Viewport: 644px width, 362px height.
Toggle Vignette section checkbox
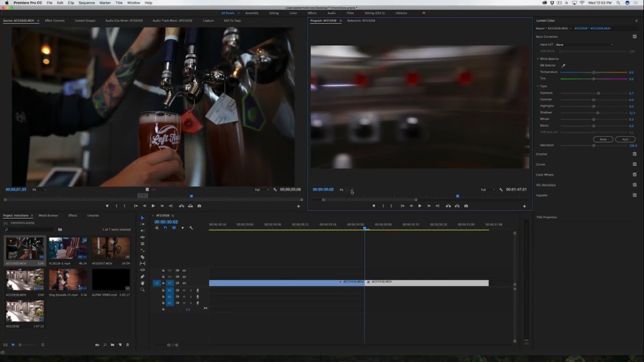[x=634, y=195]
